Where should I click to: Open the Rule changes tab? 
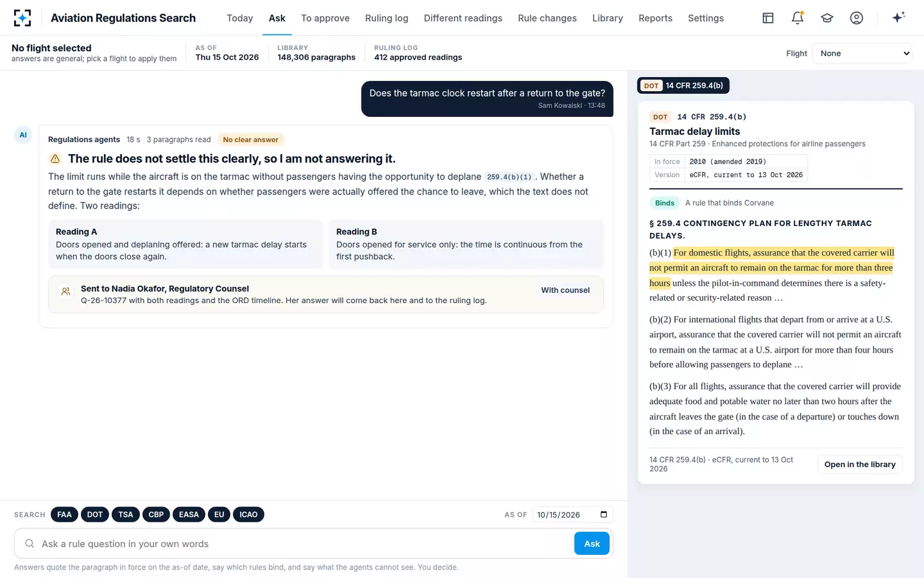click(x=547, y=18)
